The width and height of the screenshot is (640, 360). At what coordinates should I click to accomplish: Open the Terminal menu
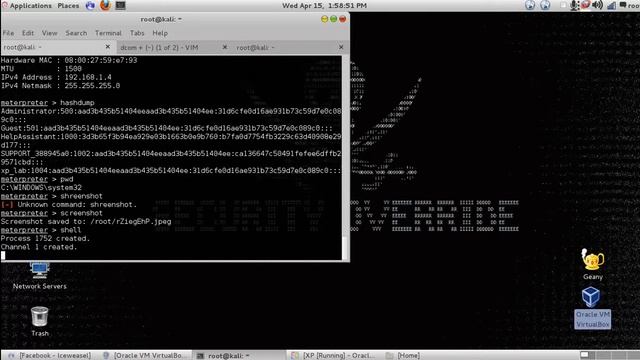point(108,33)
